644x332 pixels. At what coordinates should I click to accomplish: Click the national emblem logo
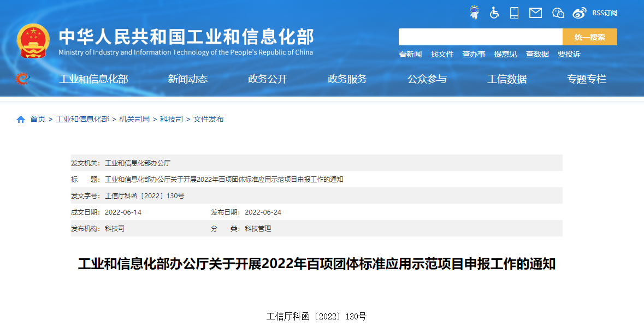coord(33,41)
